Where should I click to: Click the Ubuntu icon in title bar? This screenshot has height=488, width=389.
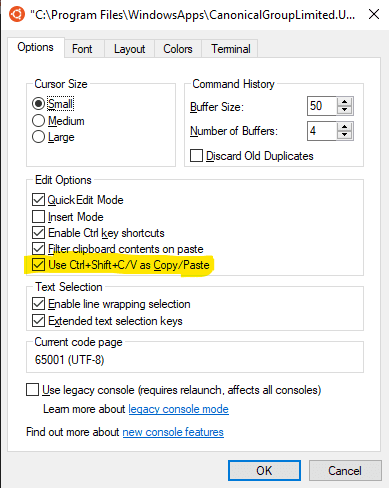[x=17, y=14]
